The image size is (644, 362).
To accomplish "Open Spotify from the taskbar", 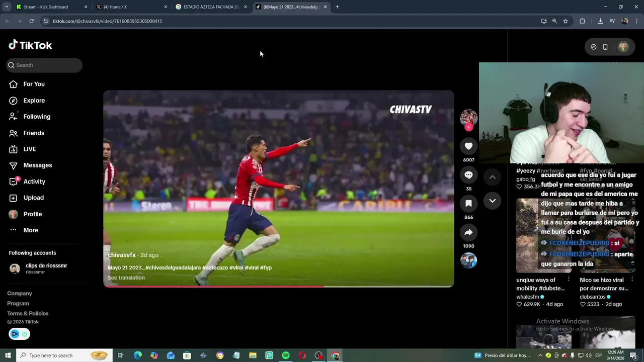I will (286, 355).
